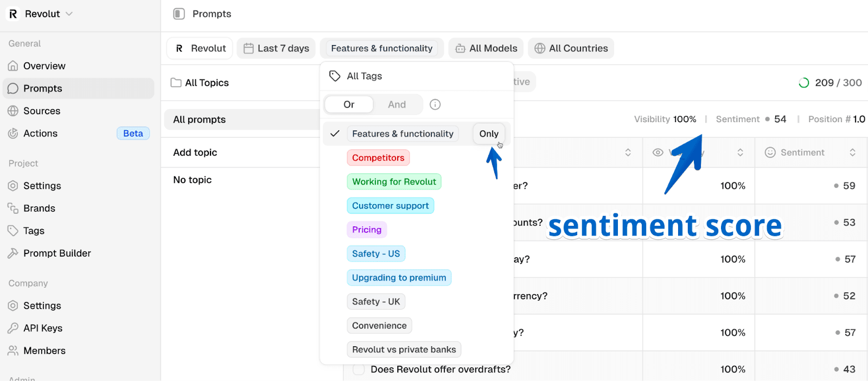This screenshot has height=381, width=868.
Task: Toggle the sidebar panel icon beside Prompts
Action: [179, 14]
